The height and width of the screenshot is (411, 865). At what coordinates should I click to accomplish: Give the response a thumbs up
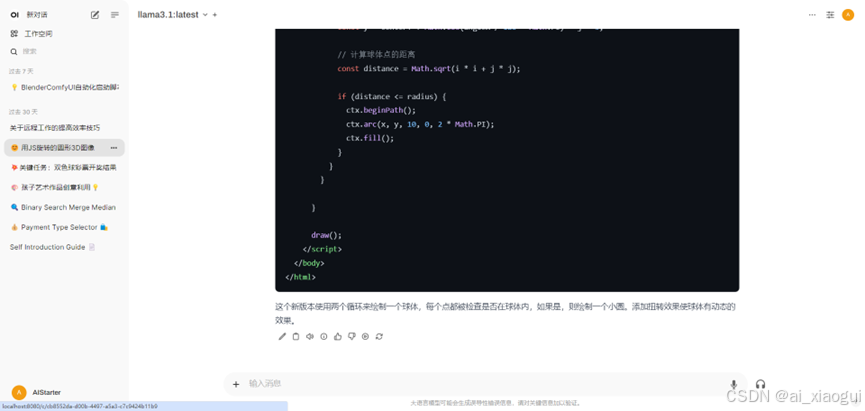tap(338, 337)
